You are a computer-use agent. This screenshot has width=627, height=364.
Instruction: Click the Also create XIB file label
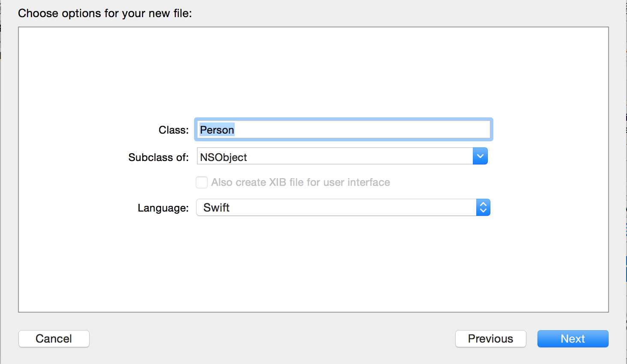(301, 182)
